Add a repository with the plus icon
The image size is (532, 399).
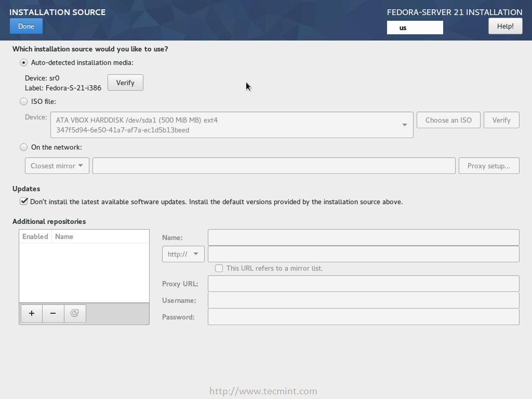32,313
